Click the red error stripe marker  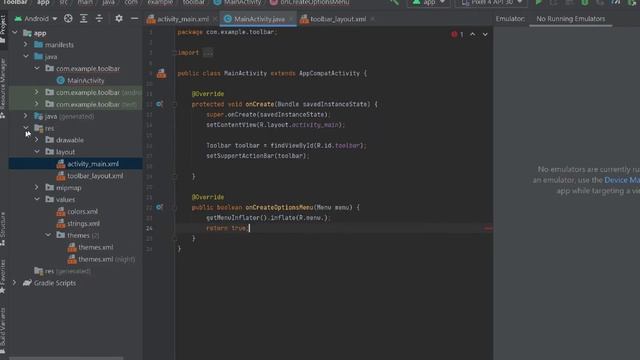point(488,228)
